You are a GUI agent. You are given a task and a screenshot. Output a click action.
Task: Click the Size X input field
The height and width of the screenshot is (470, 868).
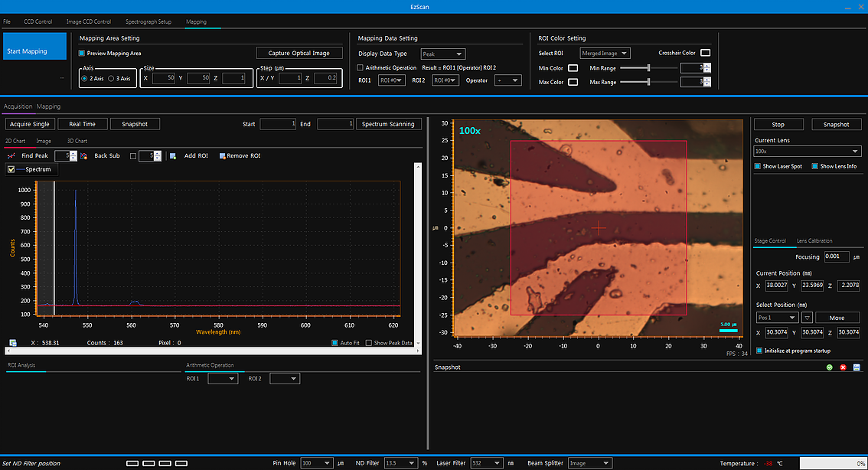(x=163, y=78)
